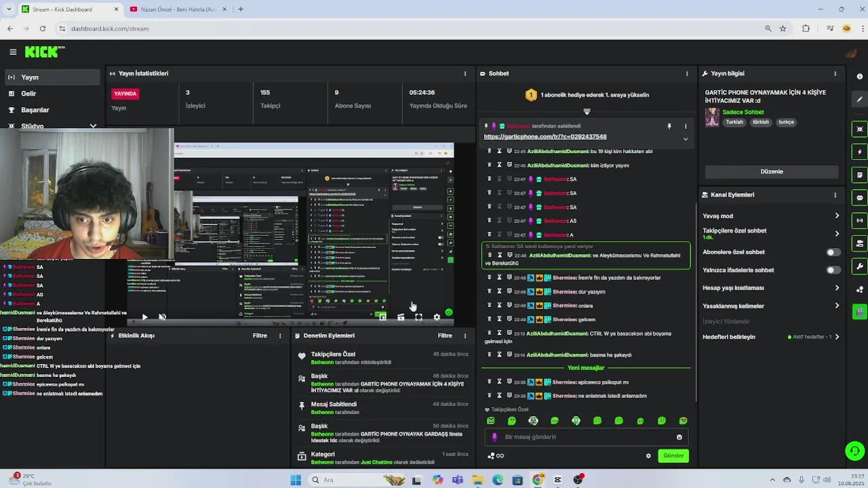Send message with Gönder button

[x=673, y=455]
